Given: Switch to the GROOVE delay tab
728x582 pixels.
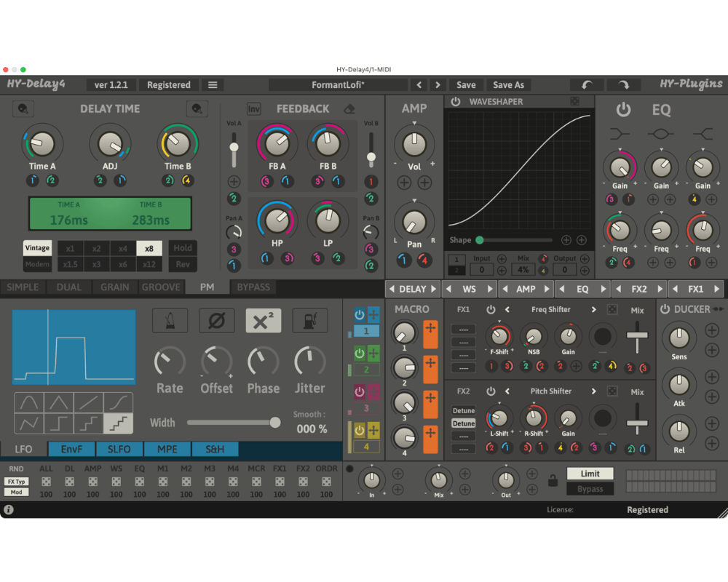Looking at the screenshot, I should [x=161, y=287].
